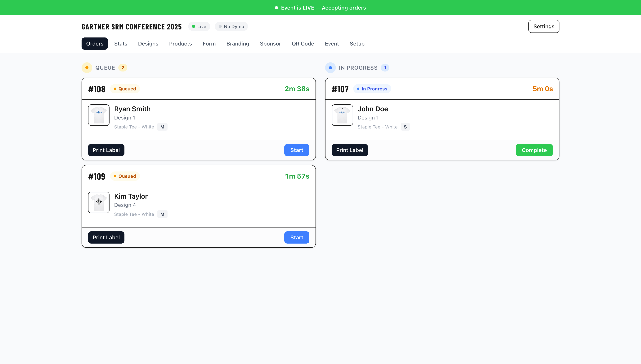Click the Live status badge
641x364 pixels.
pyautogui.click(x=199, y=27)
